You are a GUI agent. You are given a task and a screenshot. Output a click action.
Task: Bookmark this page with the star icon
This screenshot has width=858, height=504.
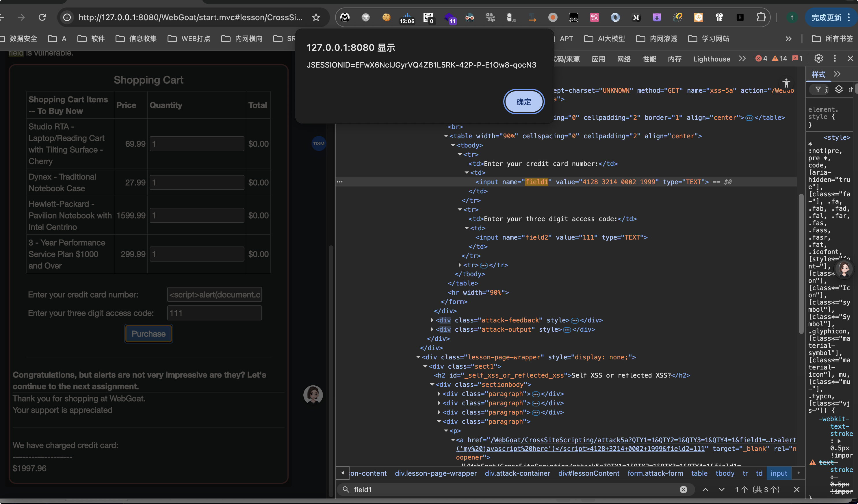316,17
